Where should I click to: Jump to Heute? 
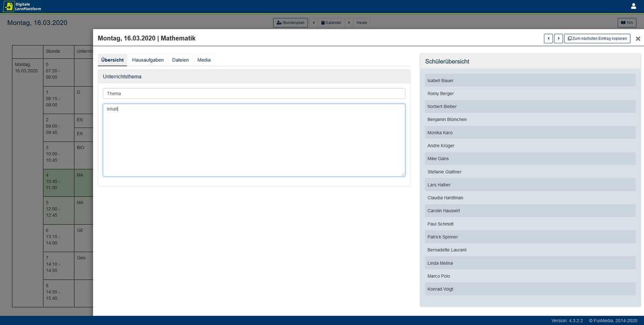[x=362, y=23]
